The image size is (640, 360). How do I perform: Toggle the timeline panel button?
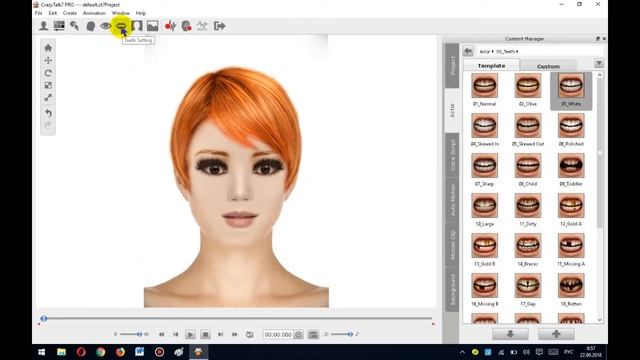[313, 334]
